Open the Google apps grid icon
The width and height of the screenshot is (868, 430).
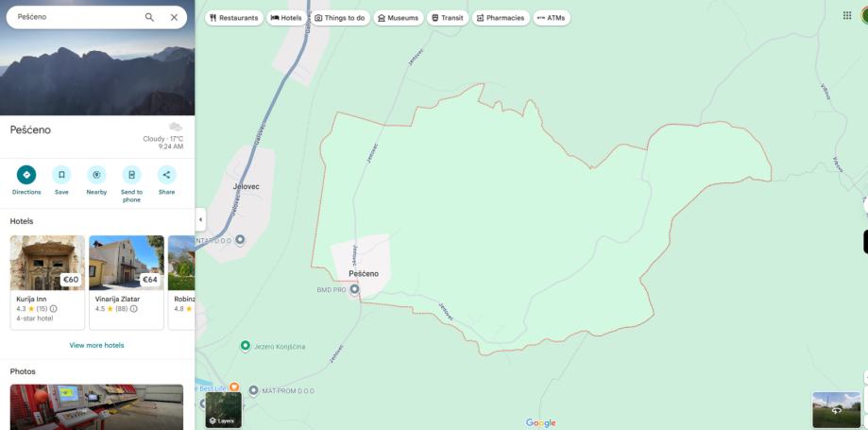847,15
